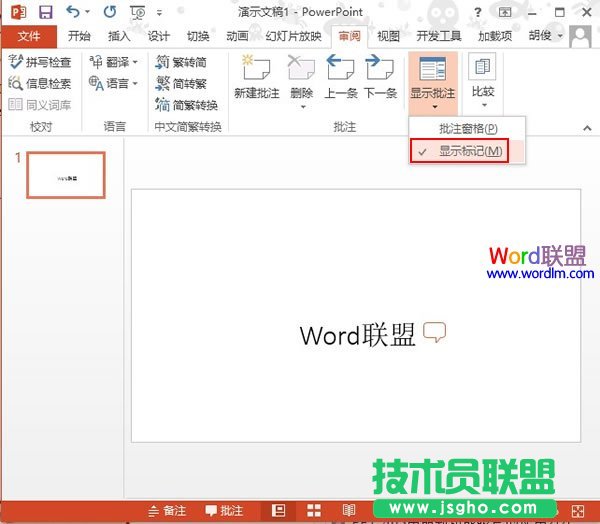The width and height of the screenshot is (600, 524).
Task: Switch to slide sorter view in status bar
Action: [312, 510]
